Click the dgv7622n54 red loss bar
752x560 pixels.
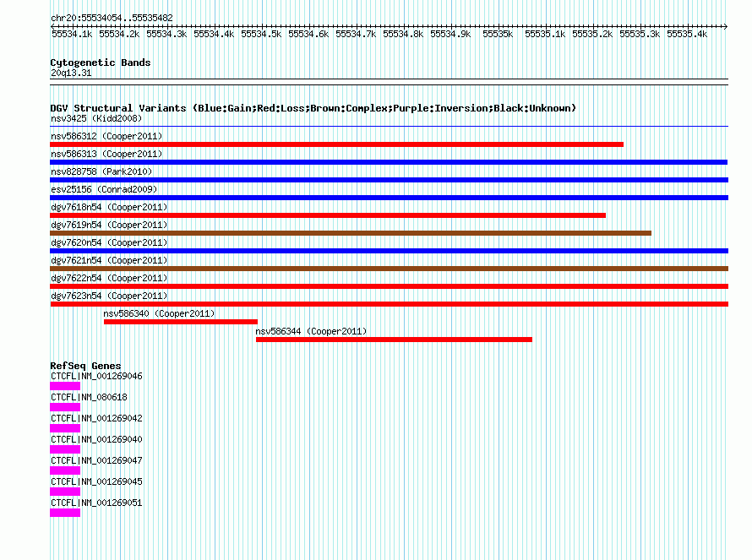tap(389, 286)
